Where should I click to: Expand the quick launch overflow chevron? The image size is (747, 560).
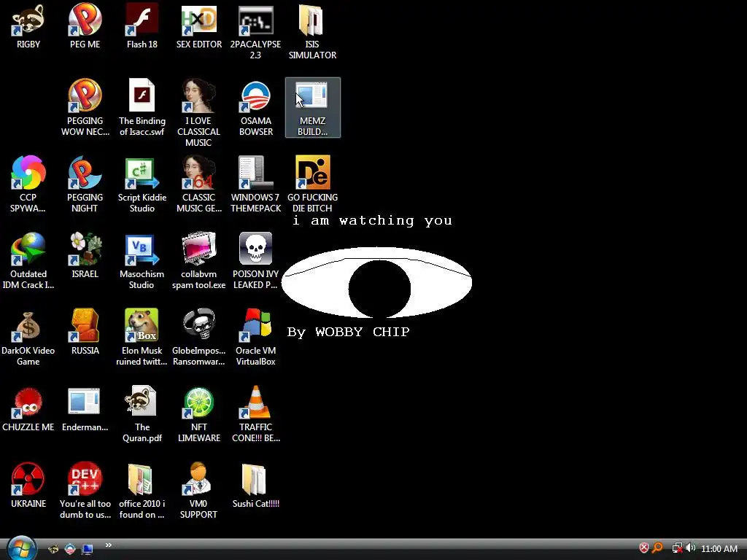point(109,545)
